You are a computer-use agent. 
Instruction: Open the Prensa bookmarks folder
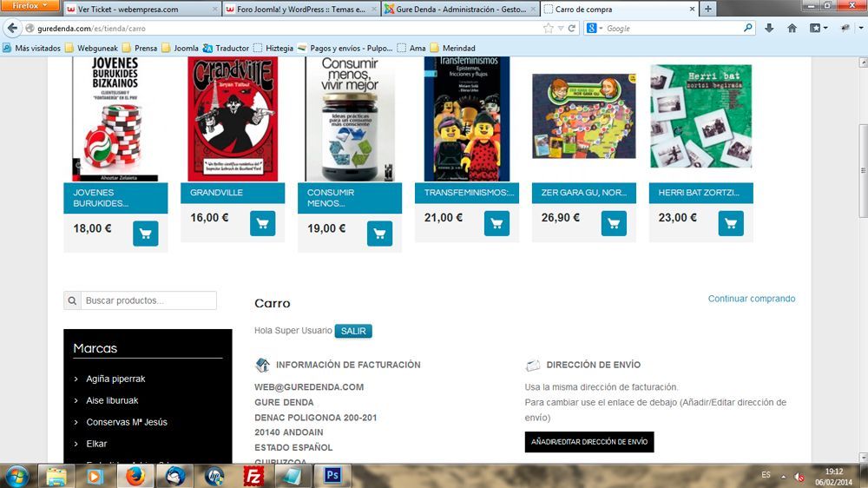[x=140, y=48]
